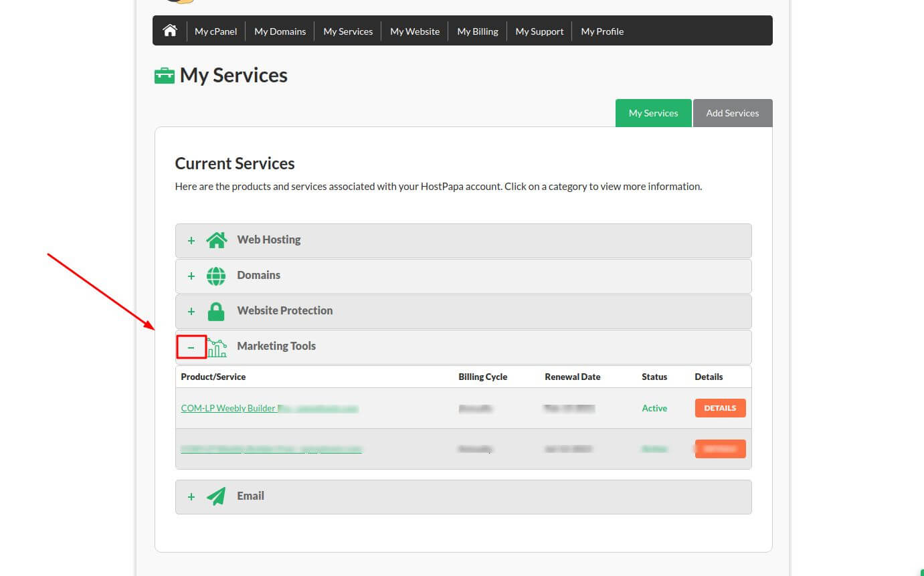Open My Profile menu item
The image size is (924, 576).
pos(602,31)
